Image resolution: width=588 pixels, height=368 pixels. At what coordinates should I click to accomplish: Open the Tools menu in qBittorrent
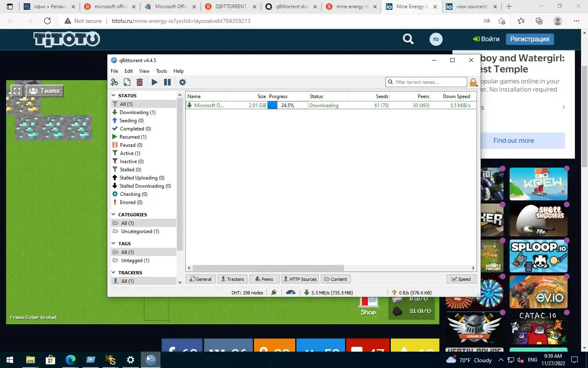161,71
